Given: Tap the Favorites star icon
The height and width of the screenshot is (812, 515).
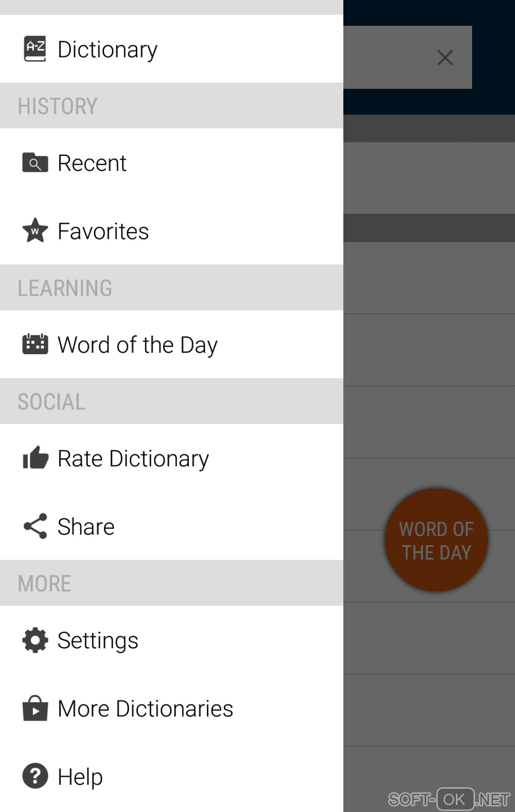Looking at the screenshot, I should 35,231.
